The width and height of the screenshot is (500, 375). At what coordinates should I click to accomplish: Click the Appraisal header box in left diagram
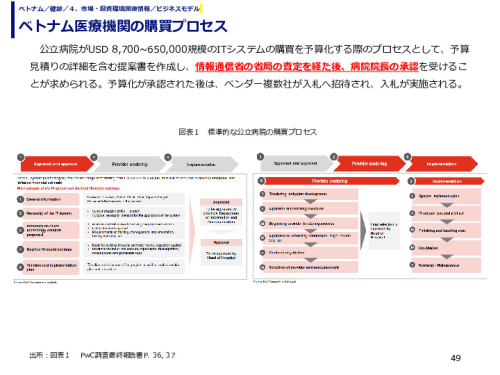coord(221,202)
